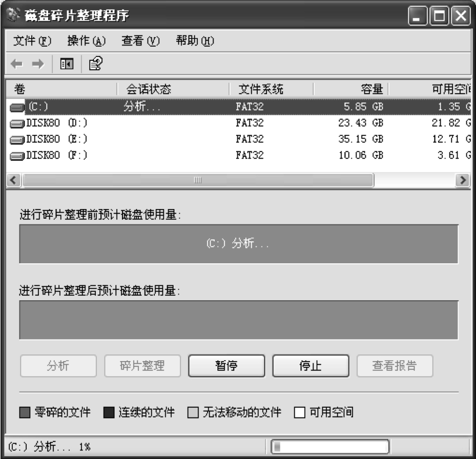Close the Disk Defragmenter window
The width and height of the screenshot is (476, 459).
click(x=461, y=16)
